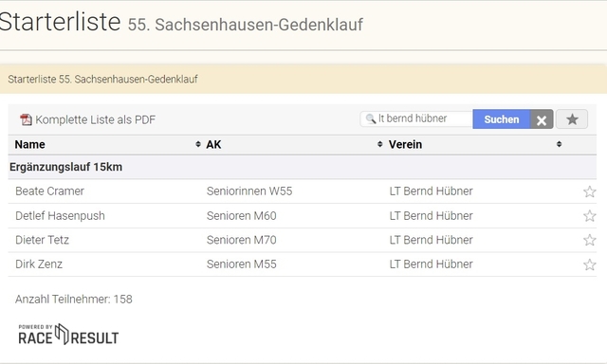Viewport: 607px width, 364px height.
Task: Select the Ergänzungslauf 15km group row
Action: coord(302,167)
